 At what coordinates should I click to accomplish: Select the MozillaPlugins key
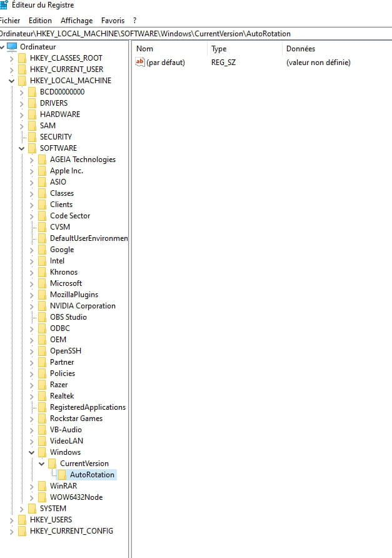[x=74, y=295]
